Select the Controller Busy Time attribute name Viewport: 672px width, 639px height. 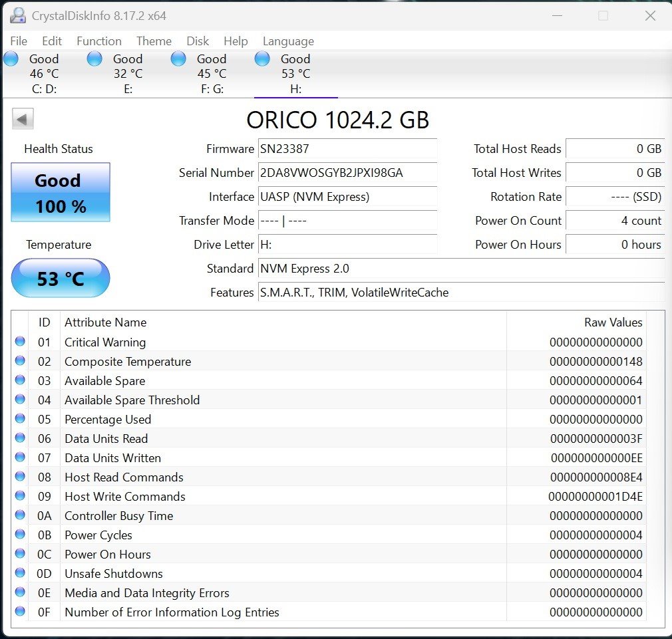[x=118, y=515]
